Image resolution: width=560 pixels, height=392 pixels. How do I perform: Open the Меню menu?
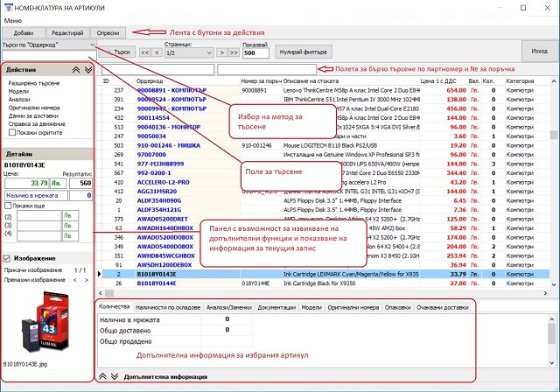tap(13, 21)
